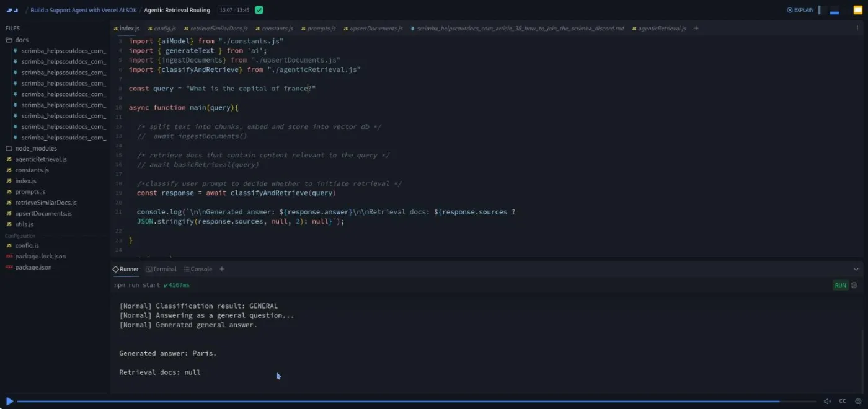Viewport: 868px width, 409px height.
Task: Open the retrieveSimilarDocs.js tab
Action: 215,29
